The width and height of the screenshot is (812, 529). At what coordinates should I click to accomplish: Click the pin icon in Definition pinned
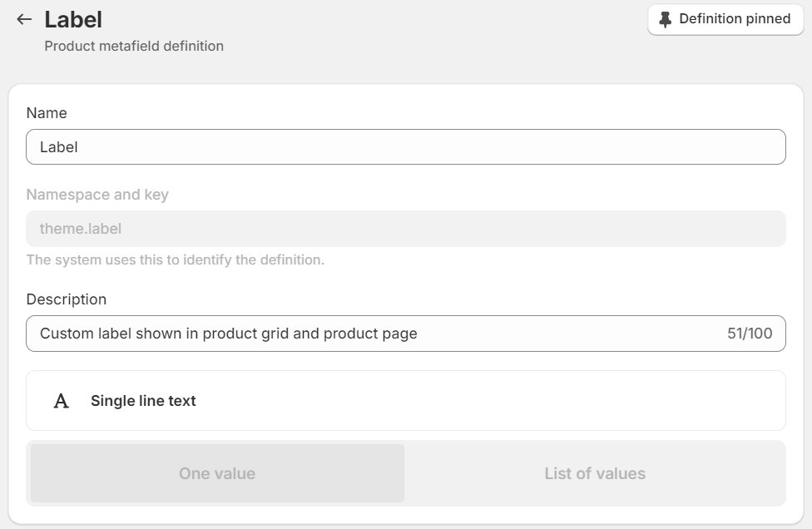[x=665, y=20]
